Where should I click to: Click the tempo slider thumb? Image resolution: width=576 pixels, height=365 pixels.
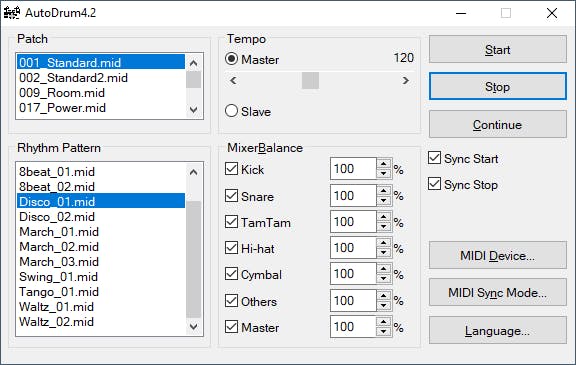(310, 80)
